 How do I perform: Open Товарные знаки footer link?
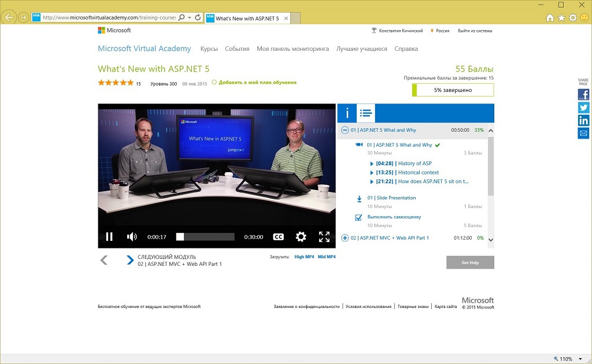coord(413,307)
